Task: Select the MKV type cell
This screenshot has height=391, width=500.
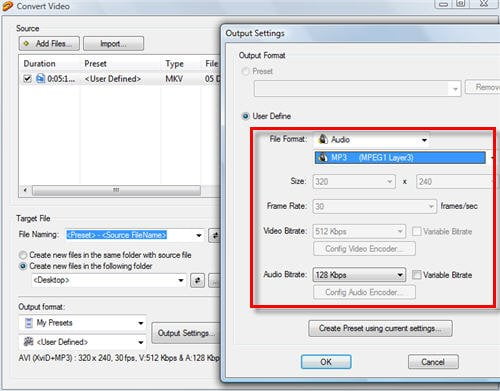Action: click(x=174, y=79)
